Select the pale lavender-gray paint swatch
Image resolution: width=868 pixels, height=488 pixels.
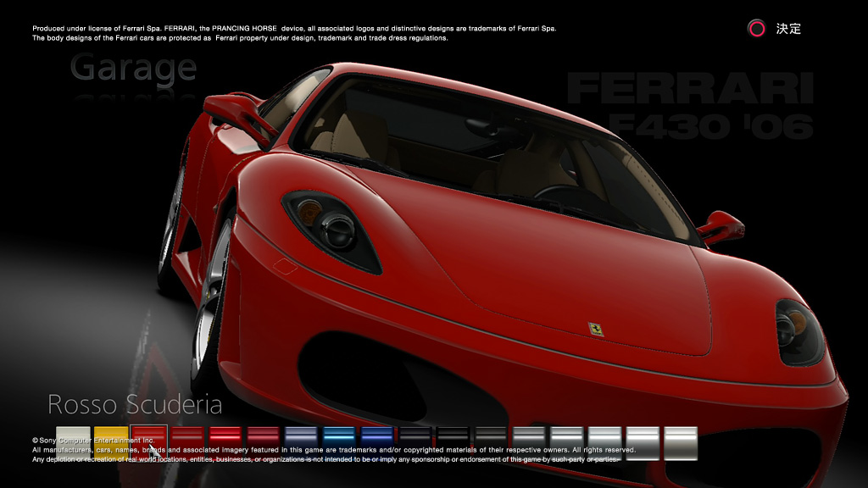(301, 443)
